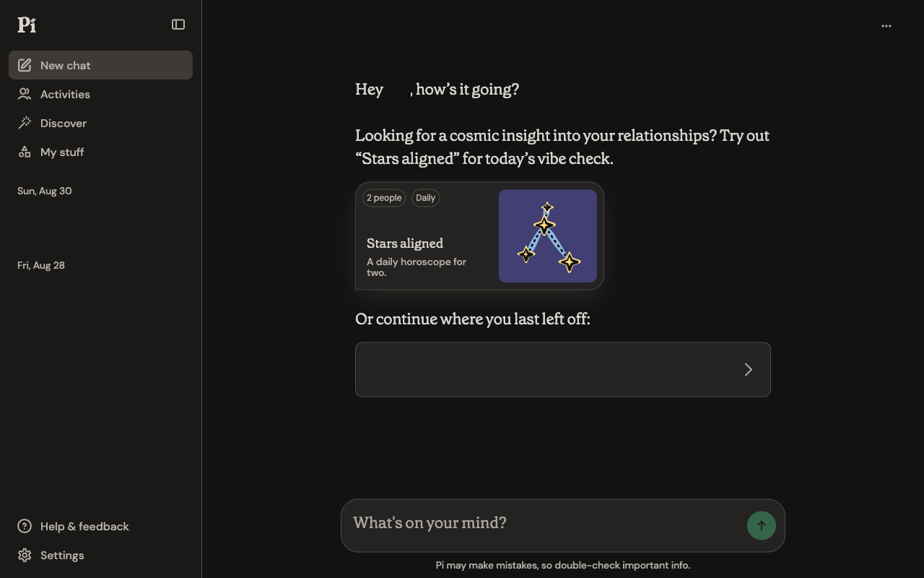Start a New chat
The image size is (924, 578).
[100, 65]
